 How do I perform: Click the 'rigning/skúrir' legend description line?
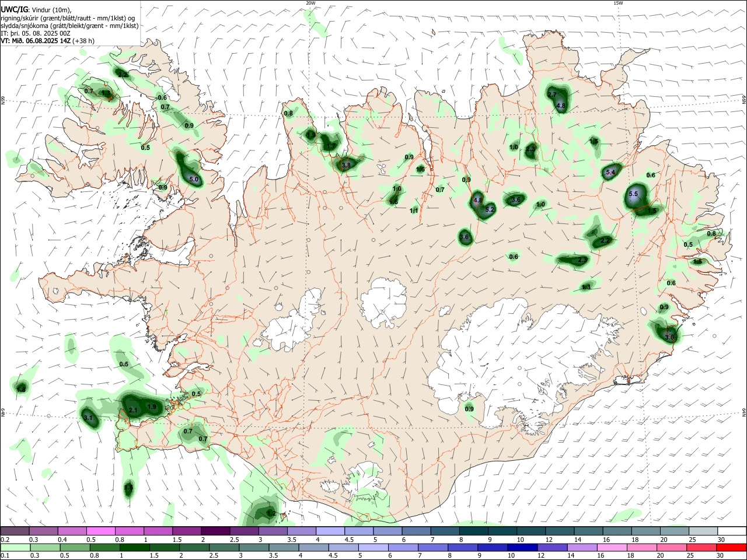point(67,18)
